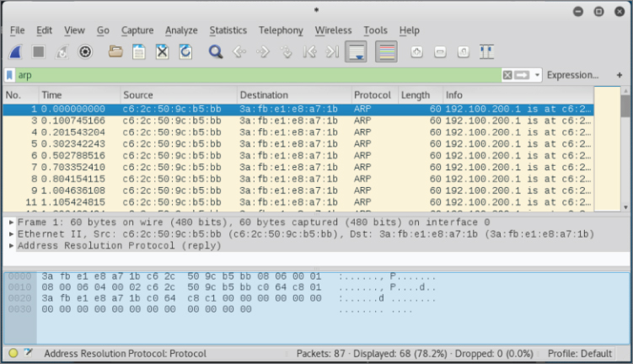Apply the display filter arrow
The image size is (633, 364).
coord(522,75)
